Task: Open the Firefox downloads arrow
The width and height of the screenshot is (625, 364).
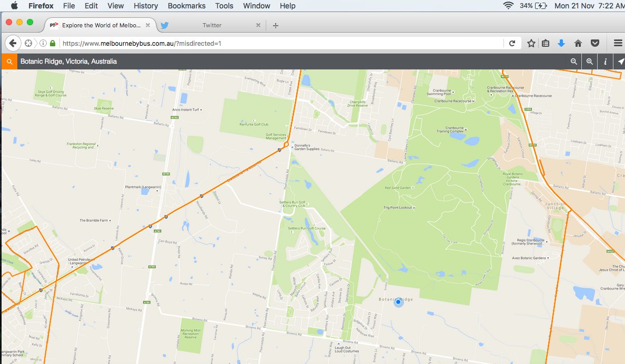Action: [561, 43]
